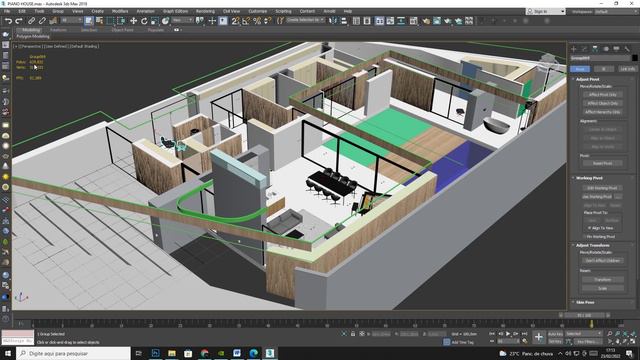Click the Affect Pivot Only button
The width and height of the screenshot is (640, 360).
[602, 95]
